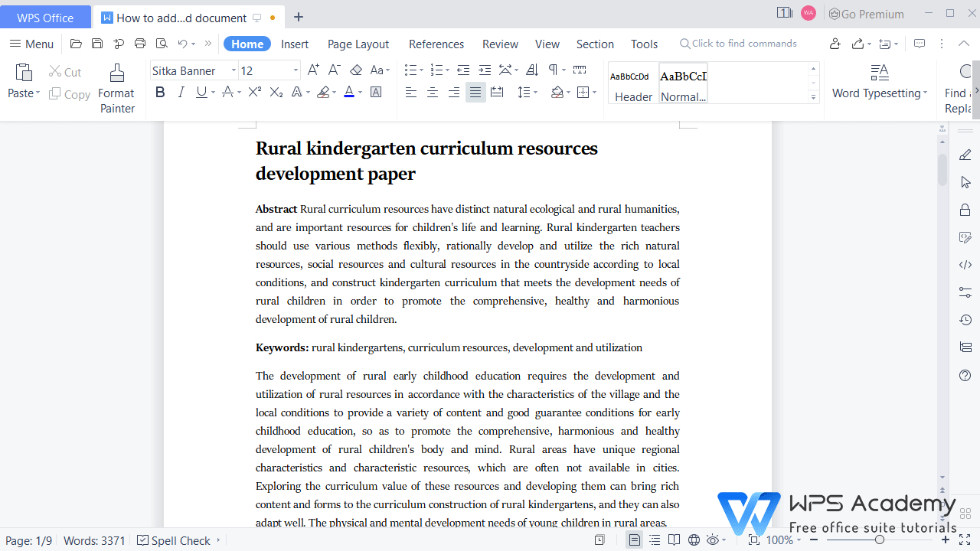The height and width of the screenshot is (551, 980).
Task: Open the Word Typesetting tool
Action: click(879, 82)
